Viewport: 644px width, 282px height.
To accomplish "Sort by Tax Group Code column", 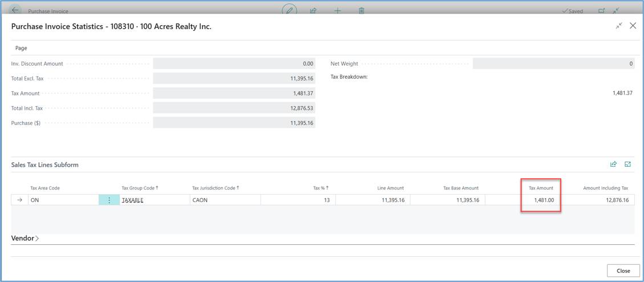I will point(140,188).
